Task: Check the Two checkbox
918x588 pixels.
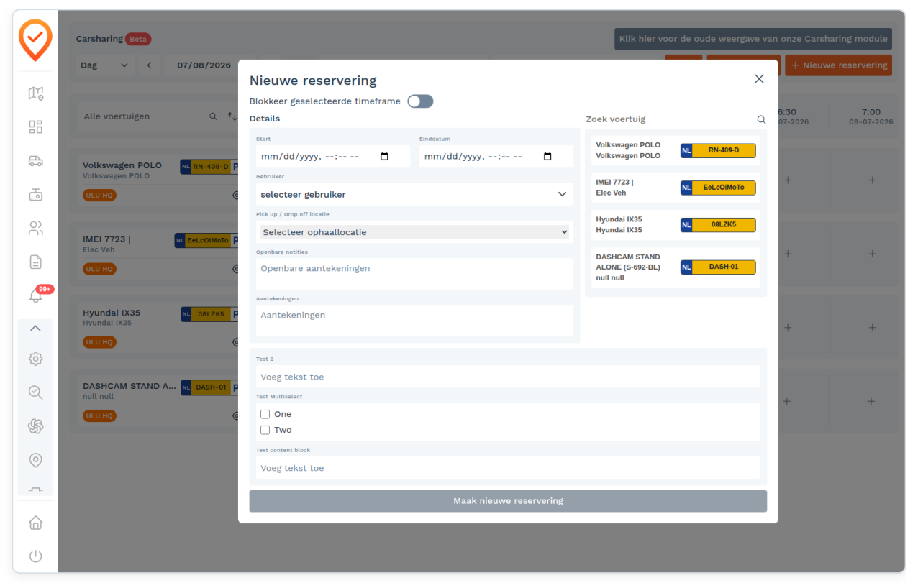Action: 265,430
